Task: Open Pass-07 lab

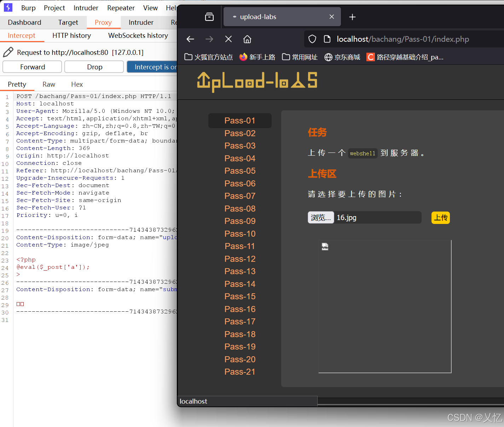Action: [240, 196]
